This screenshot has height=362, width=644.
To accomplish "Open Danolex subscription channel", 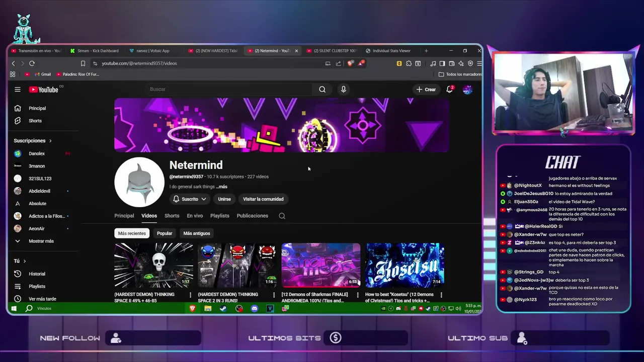I will point(37,153).
